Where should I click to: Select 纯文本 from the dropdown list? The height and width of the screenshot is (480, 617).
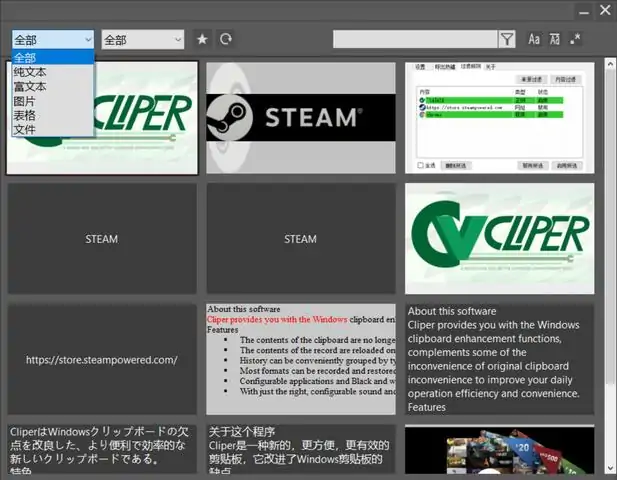pyautogui.click(x=30, y=72)
